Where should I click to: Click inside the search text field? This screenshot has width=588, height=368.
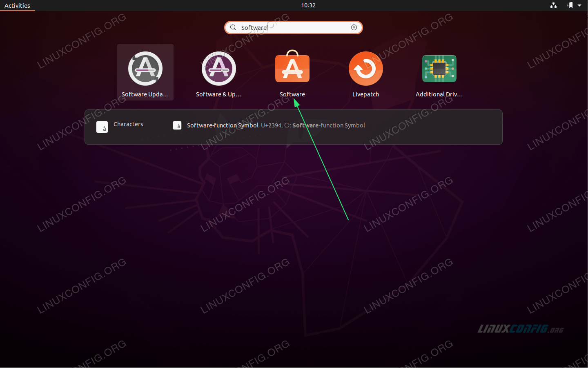(x=294, y=27)
